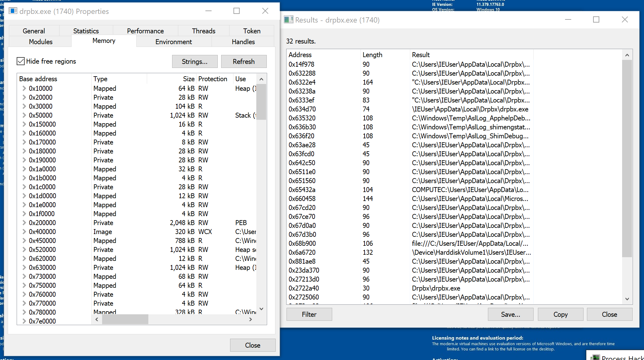The height and width of the screenshot is (360, 644).
Task: Expand the 0x10000 memory region
Action: (x=24, y=88)
